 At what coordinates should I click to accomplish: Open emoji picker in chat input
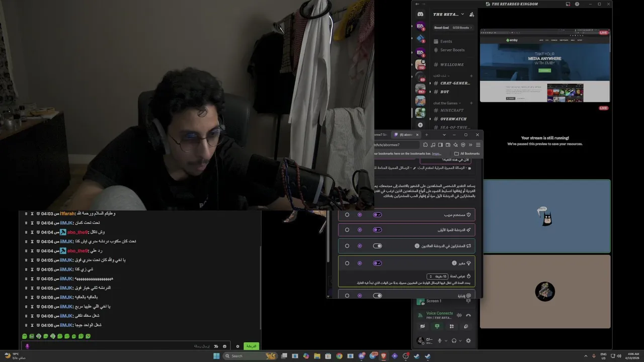tap(223, 346)
